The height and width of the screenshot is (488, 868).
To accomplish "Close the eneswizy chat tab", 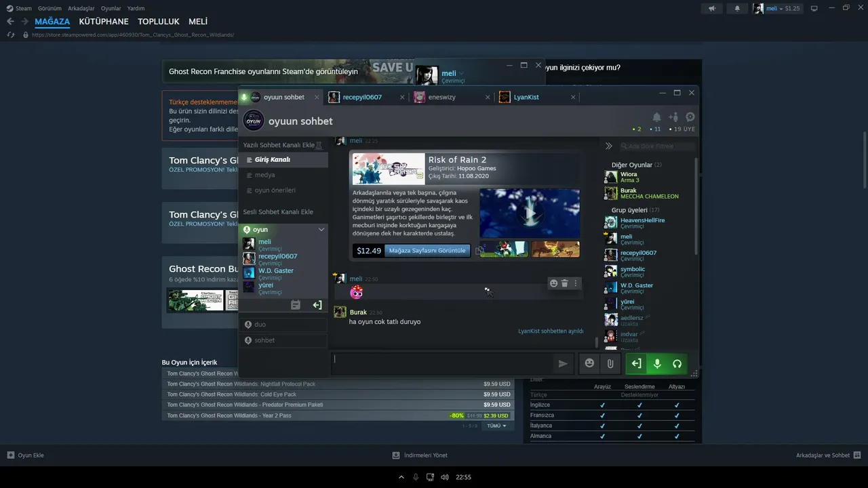I will (x=487, y=97).
